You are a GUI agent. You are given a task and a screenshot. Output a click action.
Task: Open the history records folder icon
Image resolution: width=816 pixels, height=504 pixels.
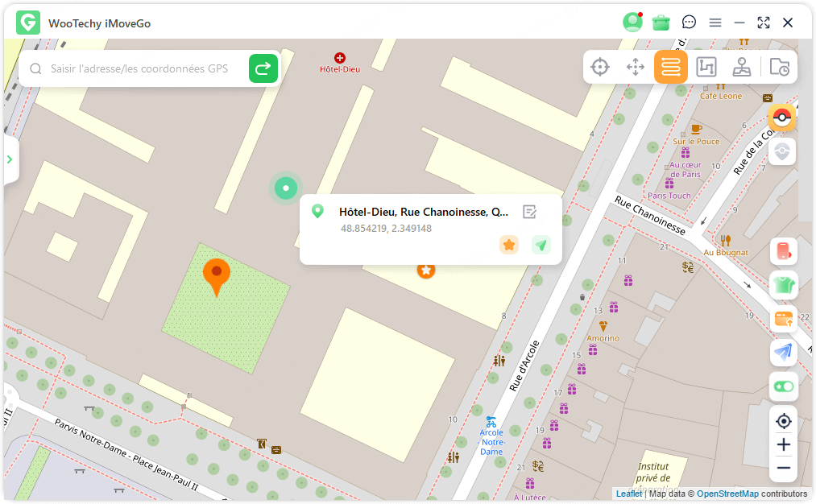point(779,68)
